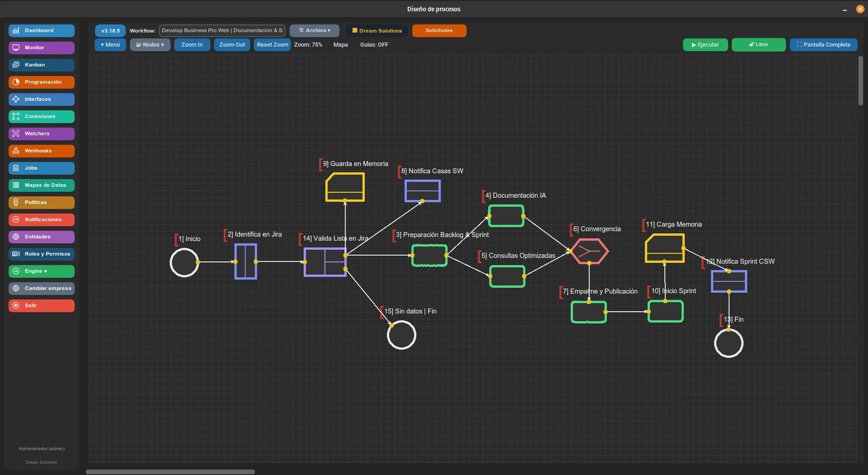Open the Archivo dropdown menu

pyautogui.click(x=315, y=31)
